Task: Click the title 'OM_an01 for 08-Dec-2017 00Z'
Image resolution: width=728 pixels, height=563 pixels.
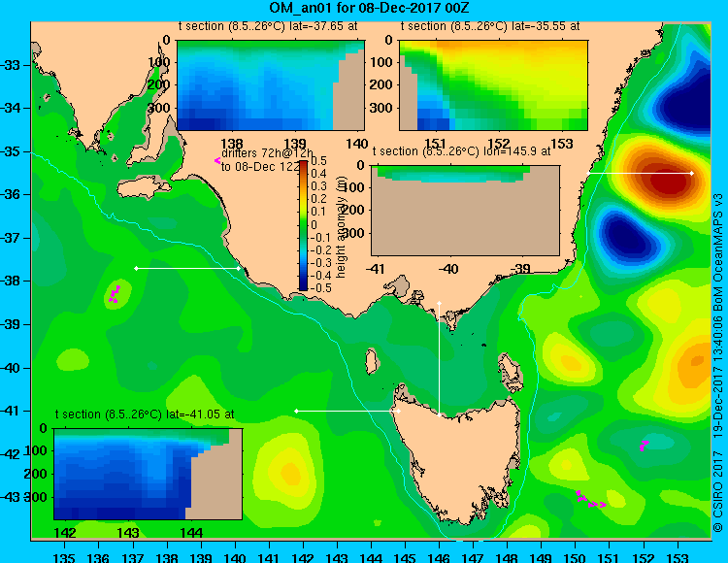Action: click(369, 8)
